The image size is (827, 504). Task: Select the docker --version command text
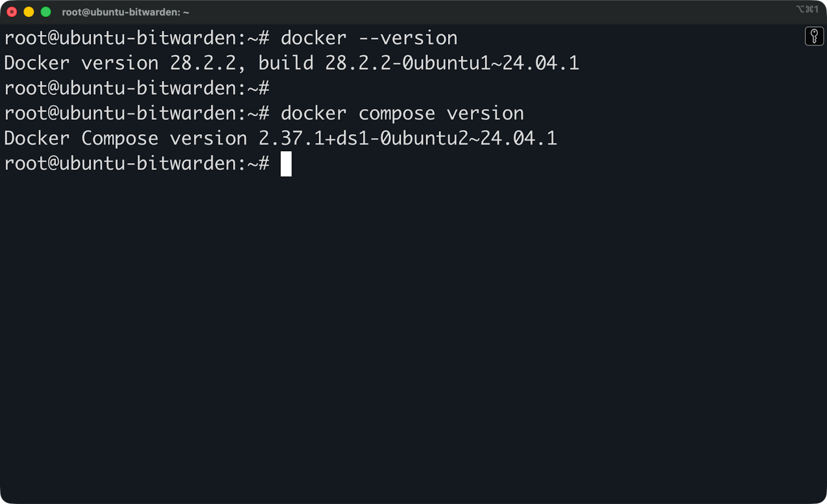pyautogui.click(x=369, y=37)
